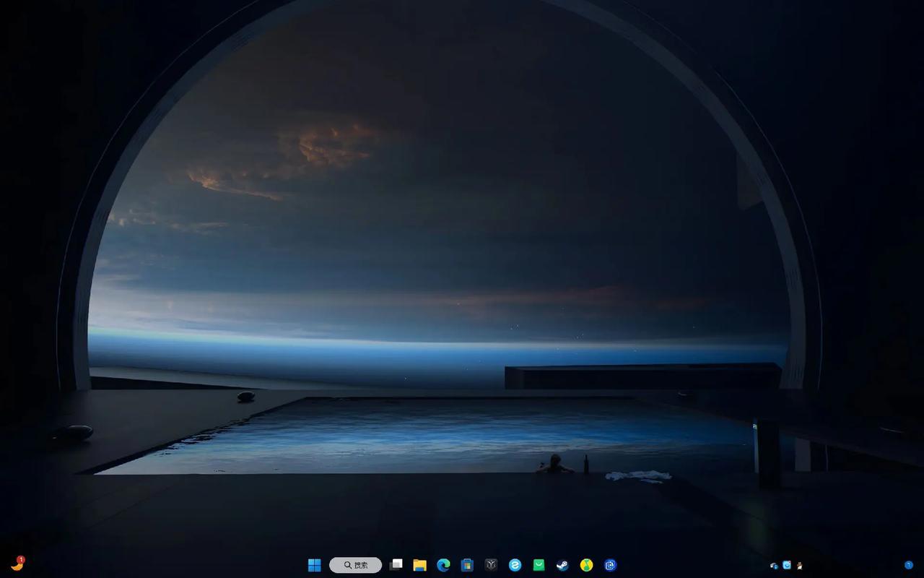This screenshot has width=924, height=578.
Task: Click empty taskbar space left of Start
Action: pos(180,565)
